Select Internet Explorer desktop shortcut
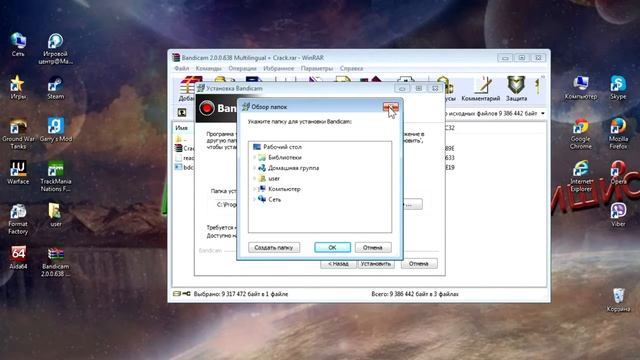Image resolution: width=640 pixels, height=360 pixels. (581, 176)
